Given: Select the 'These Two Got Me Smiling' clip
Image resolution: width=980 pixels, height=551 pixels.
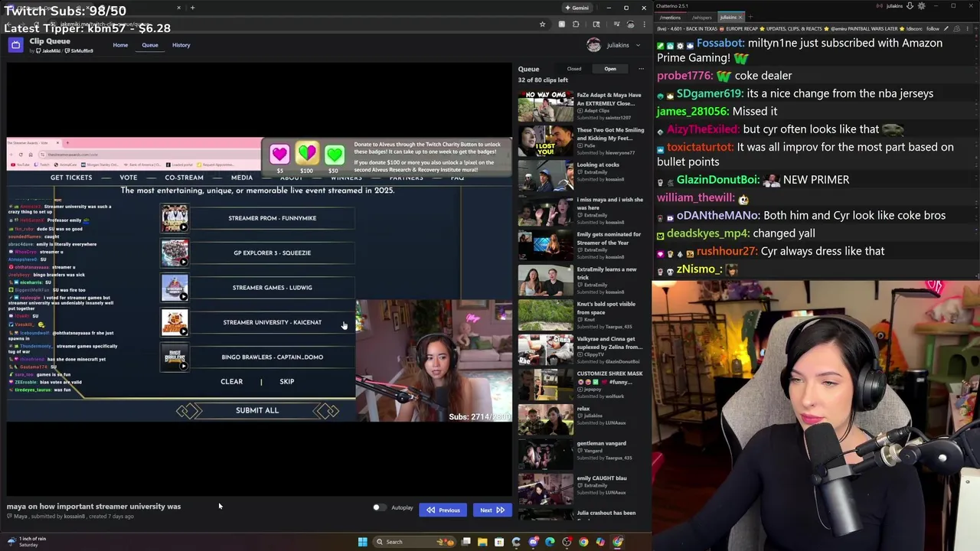Looking at the screenshot, I should [x=580, y=141].
